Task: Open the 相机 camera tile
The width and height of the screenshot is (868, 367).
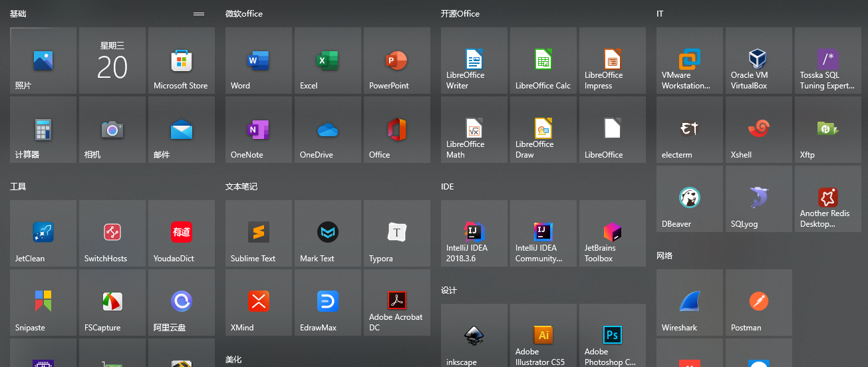Action: 112,130
